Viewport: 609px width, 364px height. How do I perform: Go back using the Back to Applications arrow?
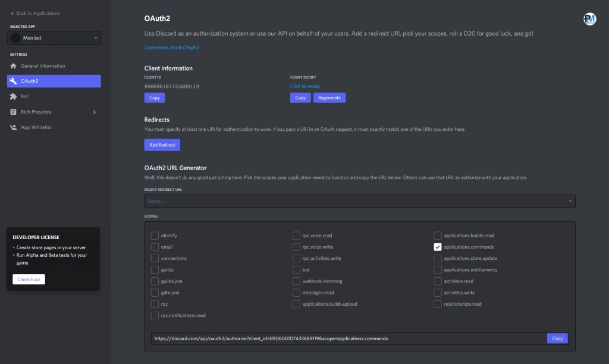[12, 13]
